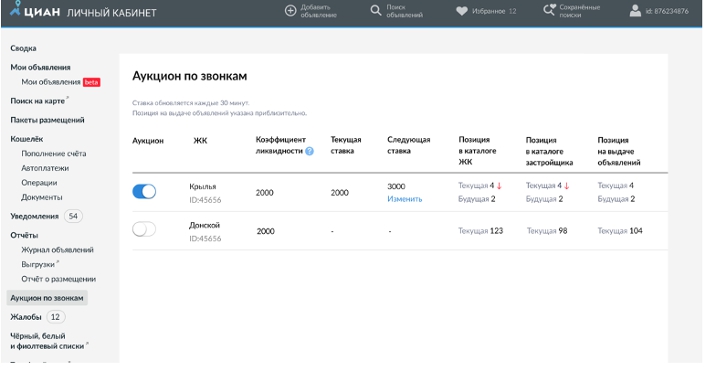
Task: Click ID:45656 under Донской
Action: pyautogui.click(x=205, y=238)
